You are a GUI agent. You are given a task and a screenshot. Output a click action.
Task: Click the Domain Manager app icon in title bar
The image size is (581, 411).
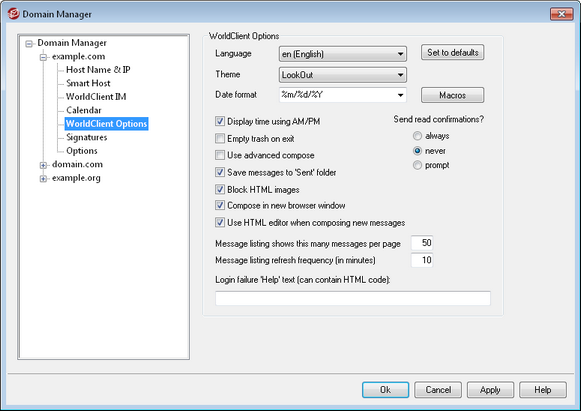(x=14, y=14)
